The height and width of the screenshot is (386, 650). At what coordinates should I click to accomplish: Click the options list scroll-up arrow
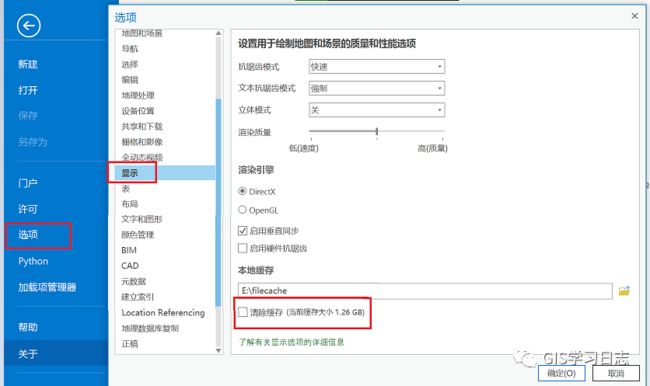(x=218, y=33)
